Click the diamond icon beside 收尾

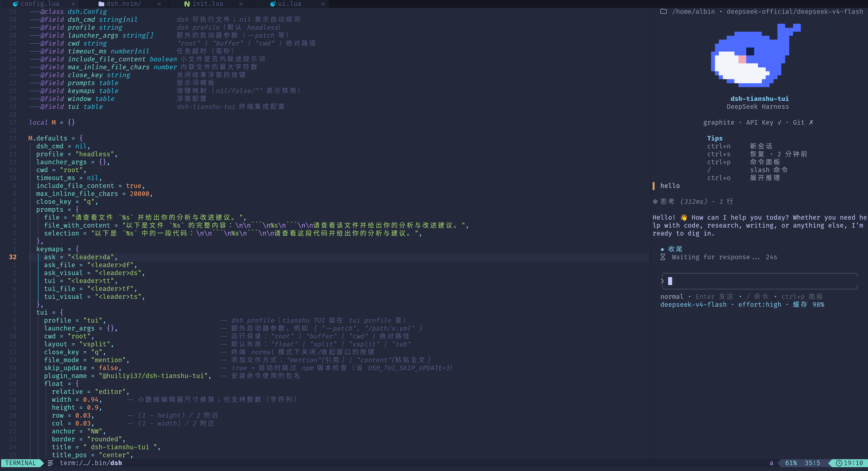pos(662,249)
